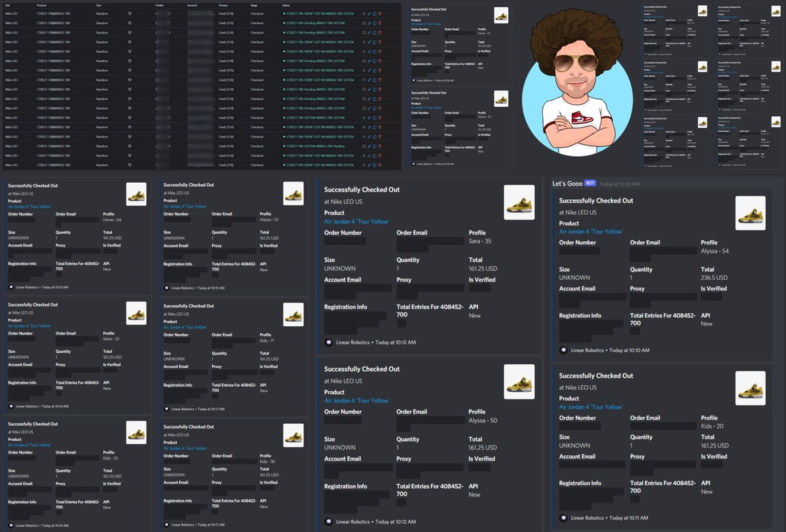
Task: Start the task with status 'GOT'EM 408452-700: GOT'EM'
Action: click(x=364, y=118)
